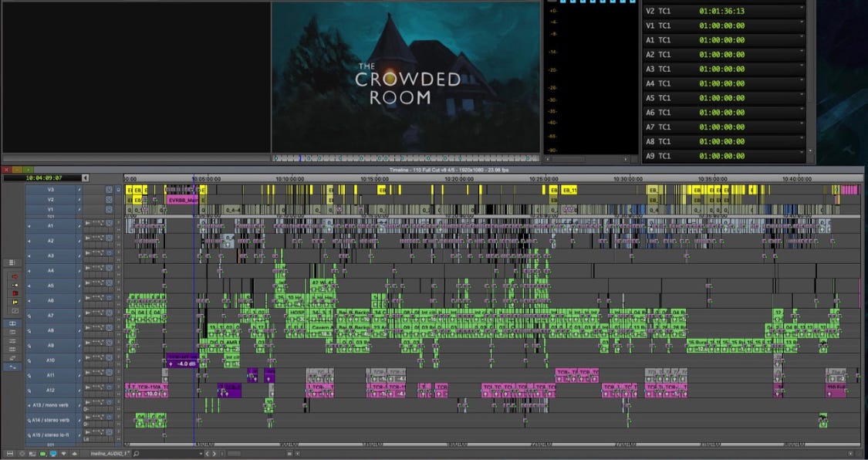The width and height of the screenshot is (868, 460).
Task: Click the Focus icon at bottom-left of timeline
Action: point(10,454)
